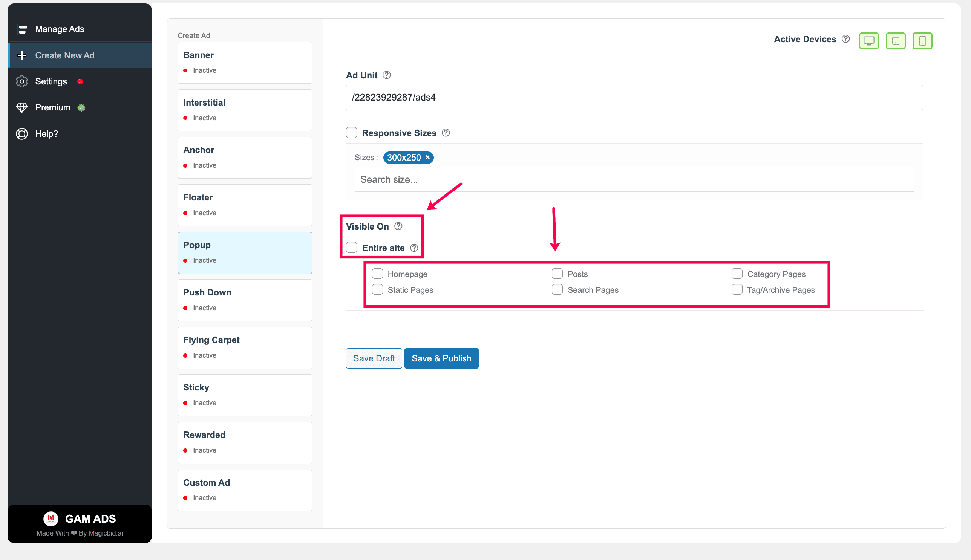Open the Help? menu item
The image size is (971, 560).
(80, 134)
